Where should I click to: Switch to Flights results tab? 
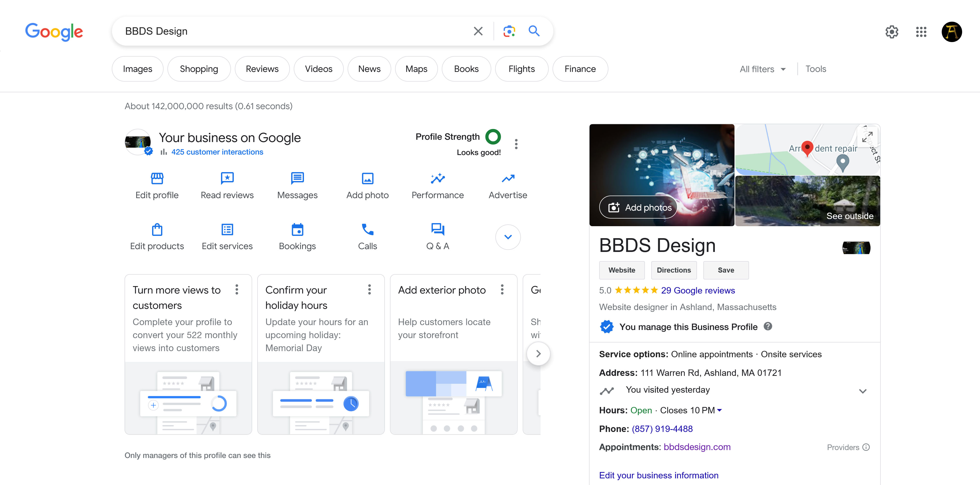point(522,69)
